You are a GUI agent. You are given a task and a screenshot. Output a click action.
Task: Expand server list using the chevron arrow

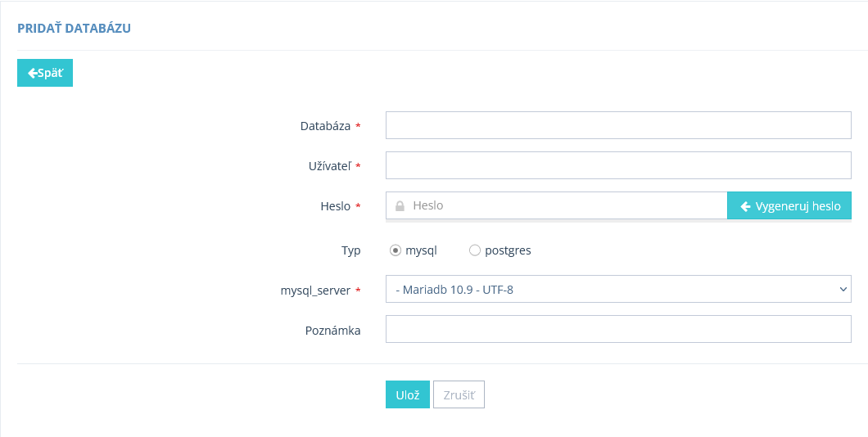[x=843, y=289]
